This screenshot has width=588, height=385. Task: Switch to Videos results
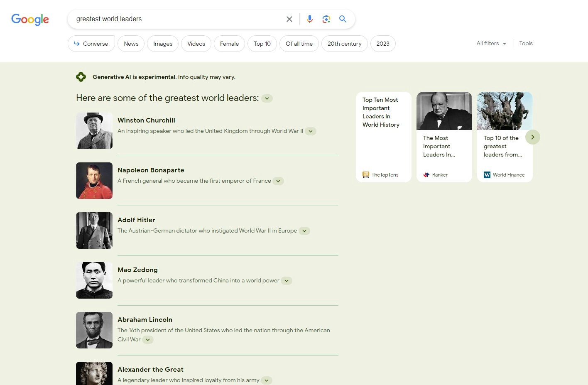point(196,44)
